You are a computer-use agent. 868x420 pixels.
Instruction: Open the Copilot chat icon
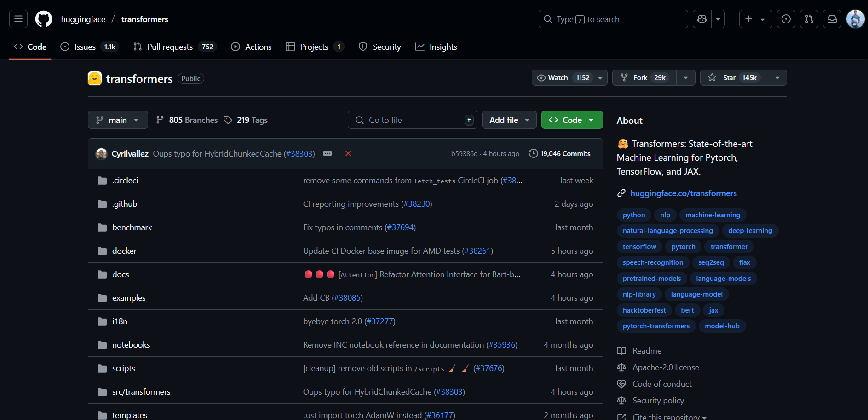coord(702,19)
